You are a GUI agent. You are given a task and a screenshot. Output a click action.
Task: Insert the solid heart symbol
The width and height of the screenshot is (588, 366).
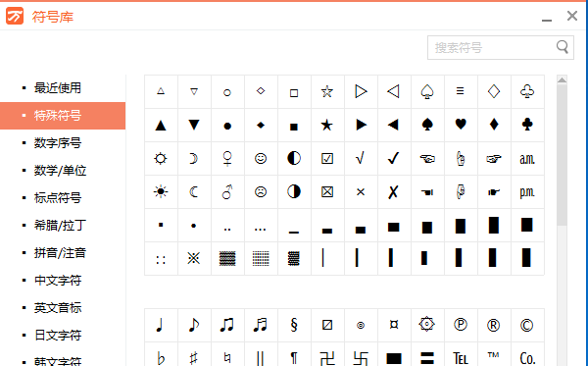[461, 125]
